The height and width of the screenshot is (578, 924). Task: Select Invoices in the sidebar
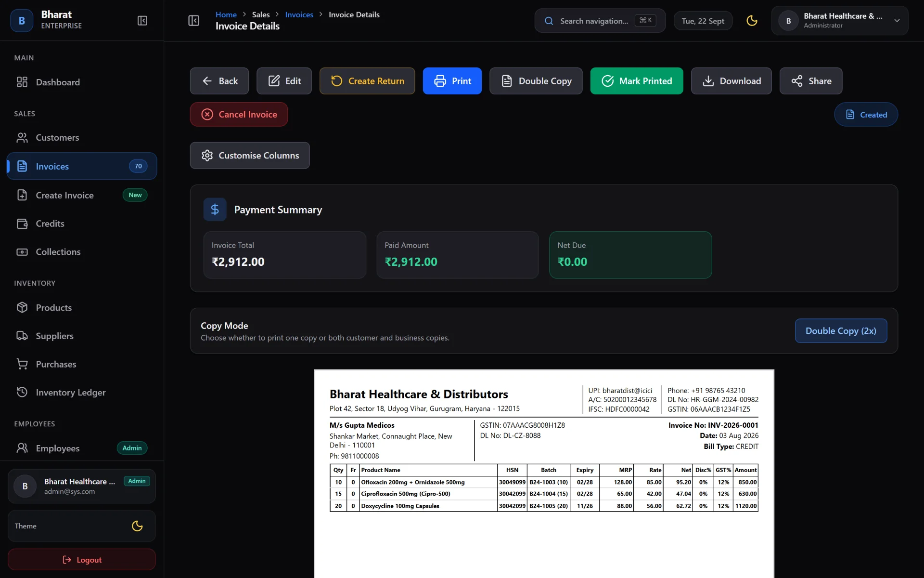pos(82,166)
